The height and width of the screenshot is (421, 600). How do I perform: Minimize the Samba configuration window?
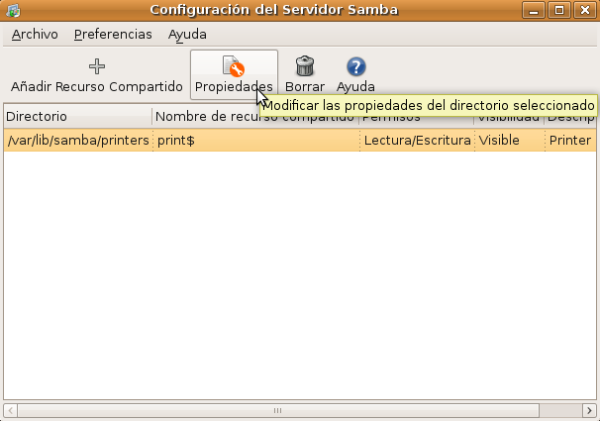[x=535, y=10]
